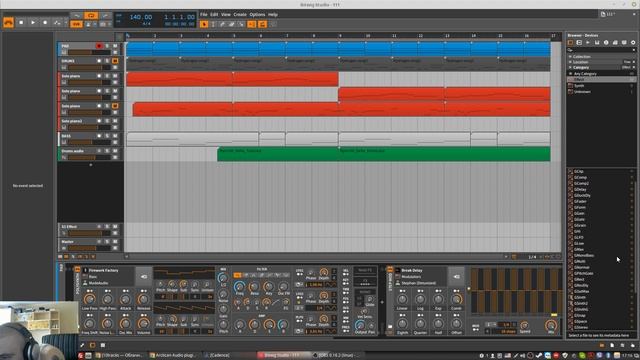
Task: Toggle record arm on the PAD track
Action: [99, 46]
